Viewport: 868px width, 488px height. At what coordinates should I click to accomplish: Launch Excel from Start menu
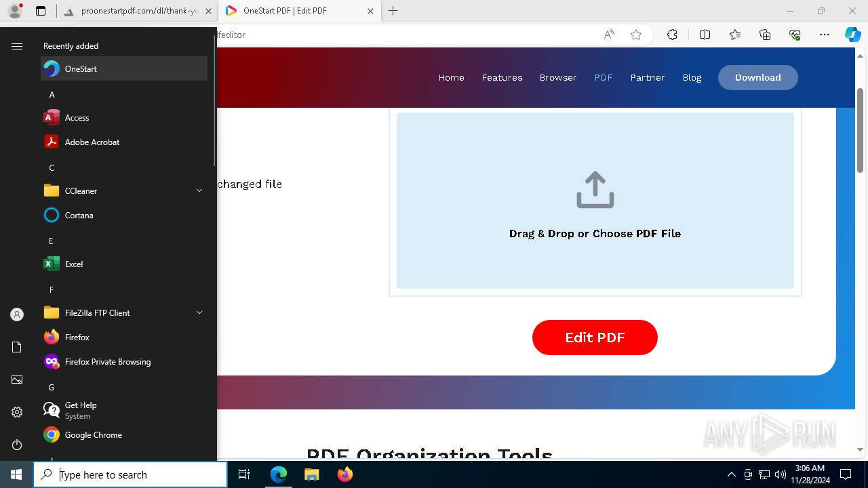tap(124, 264)
